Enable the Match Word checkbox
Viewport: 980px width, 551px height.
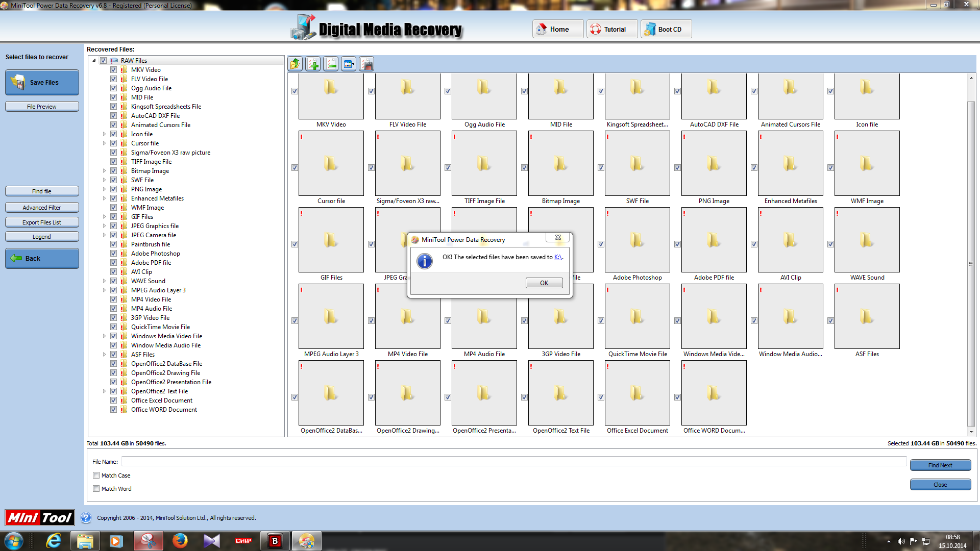click(x=96, y=489)
